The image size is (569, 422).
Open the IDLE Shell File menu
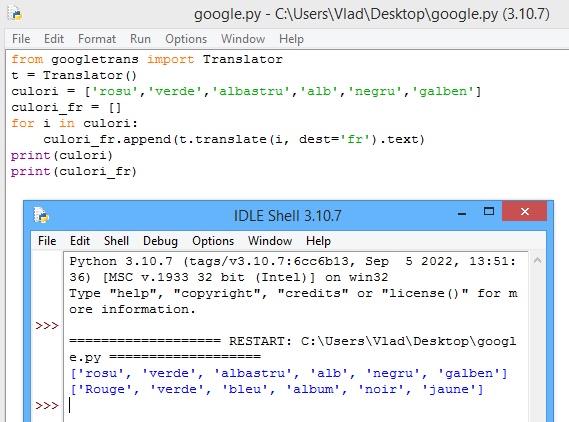pyautogui.click(x=47, y=241)
